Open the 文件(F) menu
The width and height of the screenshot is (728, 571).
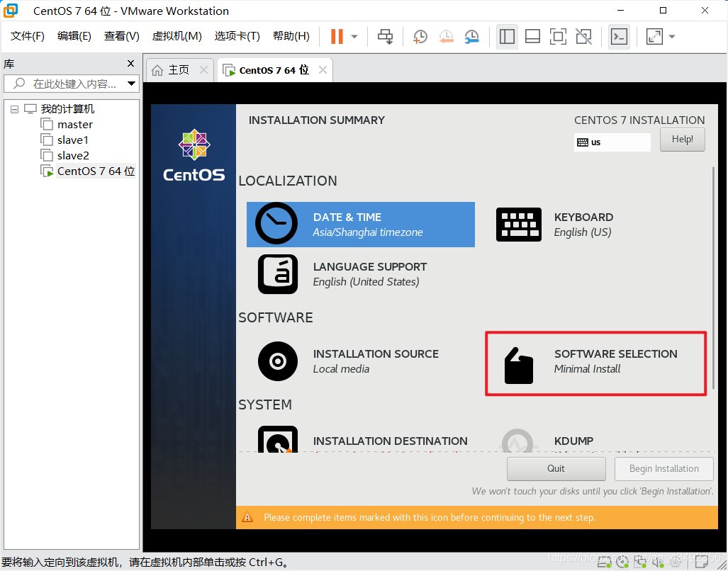pos(28,36)
